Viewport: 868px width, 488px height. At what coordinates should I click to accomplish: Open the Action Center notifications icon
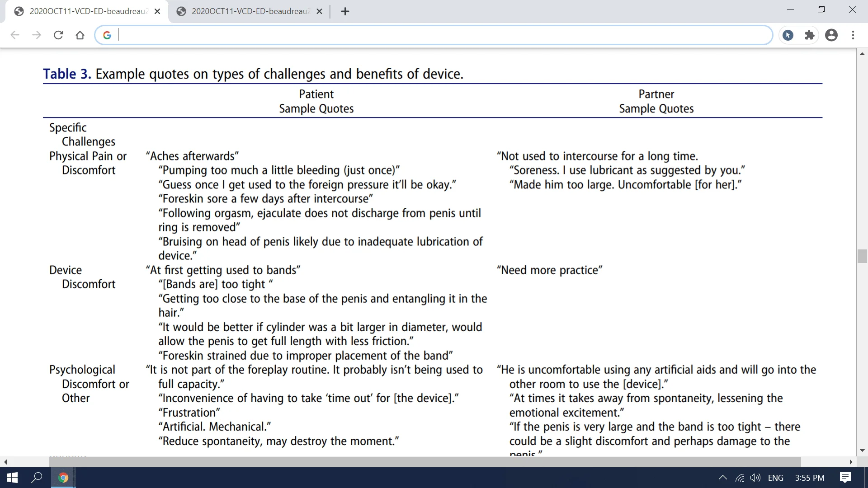tap(845, 478)
